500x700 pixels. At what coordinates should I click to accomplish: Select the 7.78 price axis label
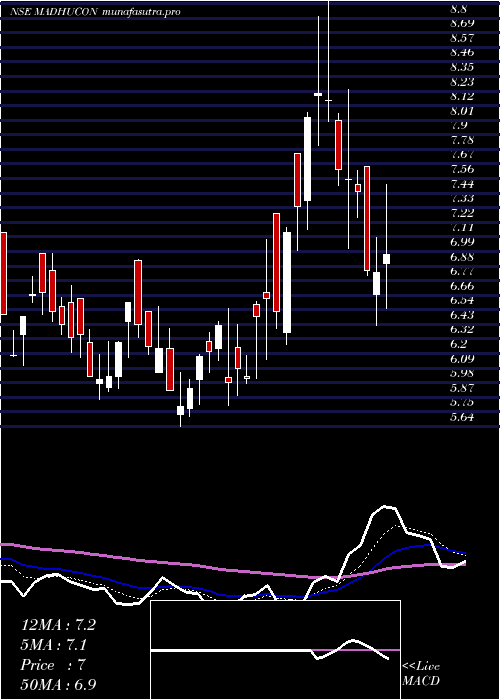(x=462, y=140)
